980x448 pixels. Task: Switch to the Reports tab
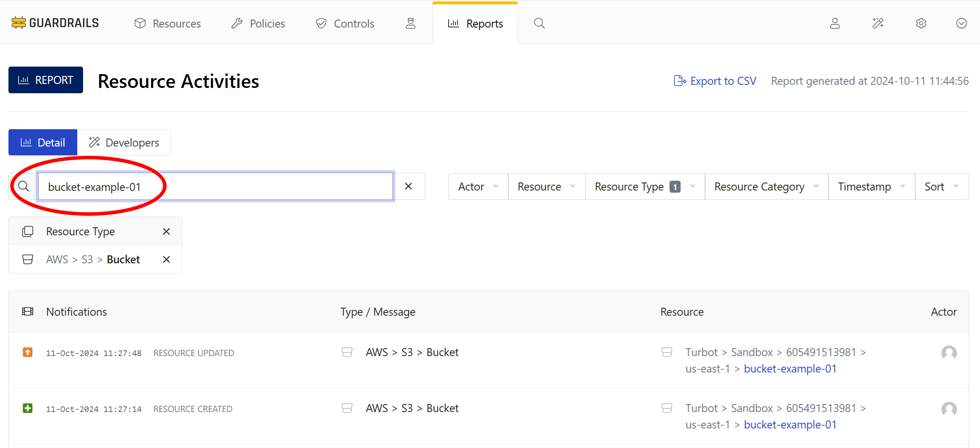tap(475, 23)
